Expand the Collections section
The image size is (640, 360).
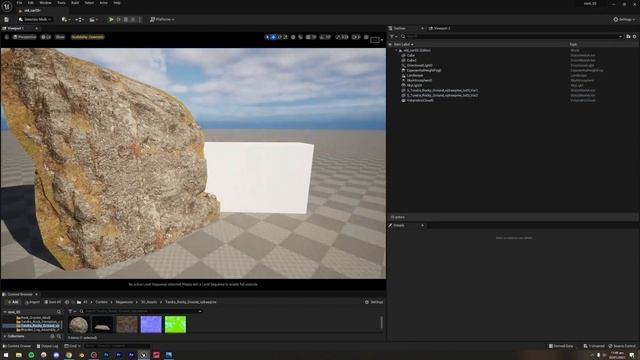[5, 336]
